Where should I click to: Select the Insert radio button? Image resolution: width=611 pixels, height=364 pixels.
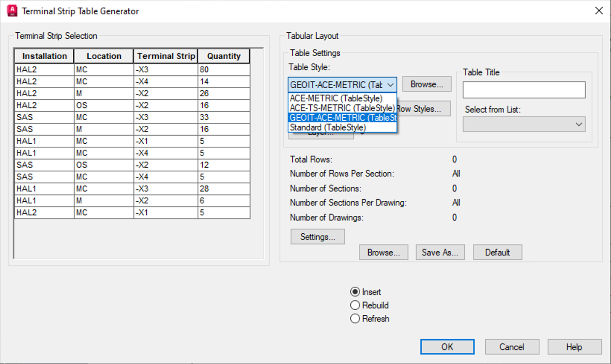coord(355,292)
